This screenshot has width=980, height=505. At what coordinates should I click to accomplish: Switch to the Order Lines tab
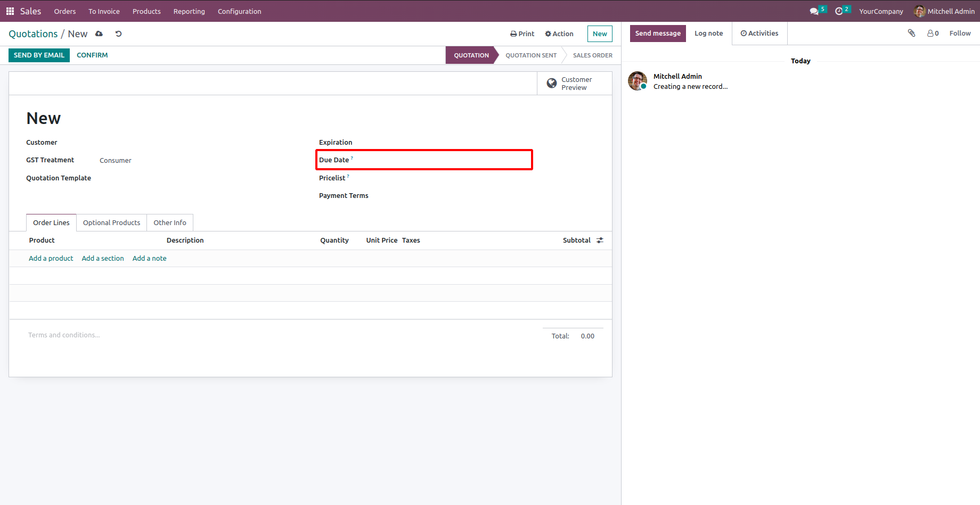tap(51, 222)
